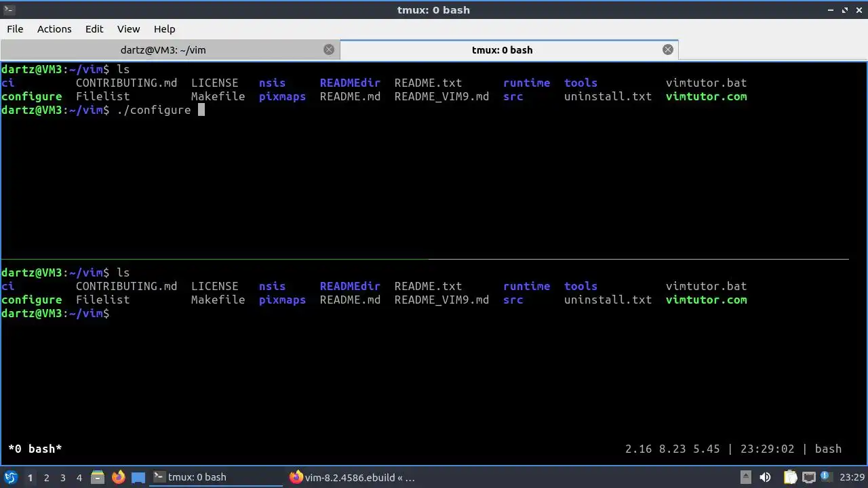Open the clipboard manager tray icon
Screen dimensions: 868x488
tap(790, 477)
